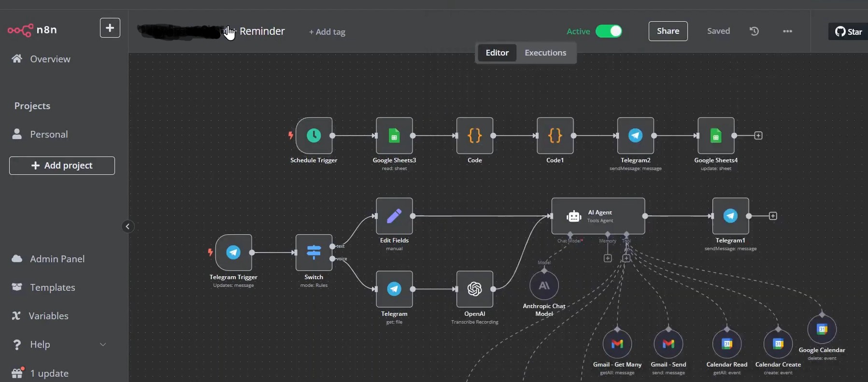Switch to the Executions tab
Viewport: 868px width, 382px height.
coord(545,53)
